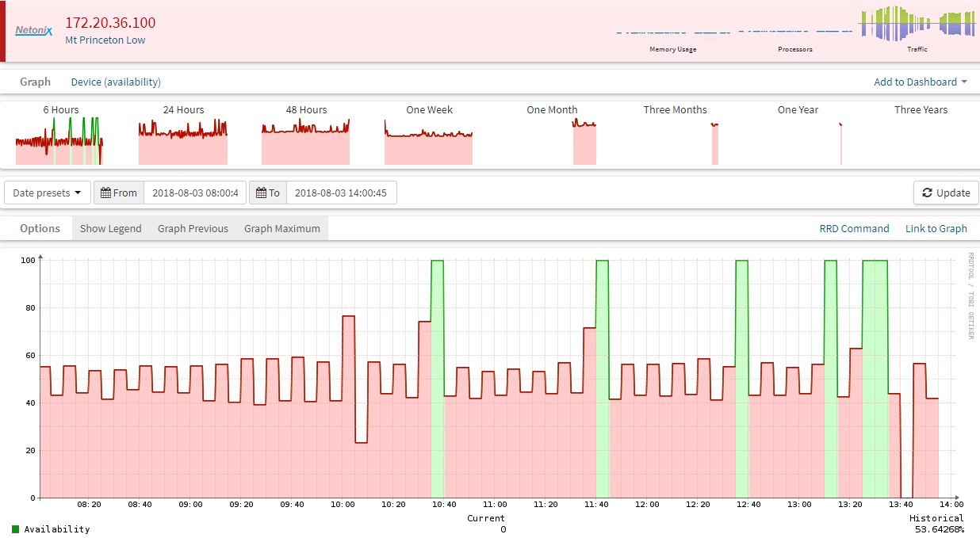Screen dimensions: 980x538
Task: Select the Graph tab
Action: point(35,82)
